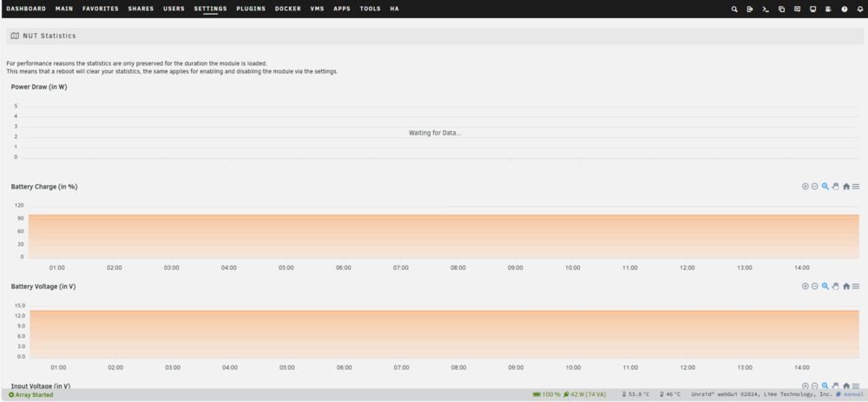
Task: Open the manual link in the footer
Action: tap(850, 395)
